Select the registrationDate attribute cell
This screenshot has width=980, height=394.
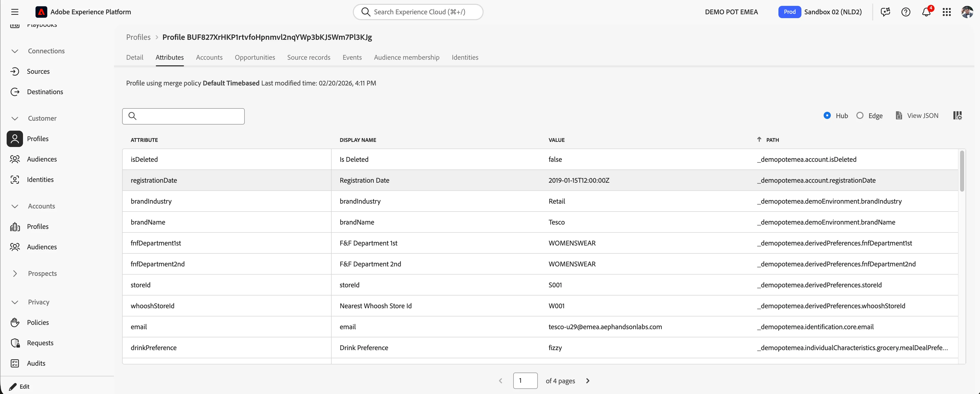pos(227,180)
